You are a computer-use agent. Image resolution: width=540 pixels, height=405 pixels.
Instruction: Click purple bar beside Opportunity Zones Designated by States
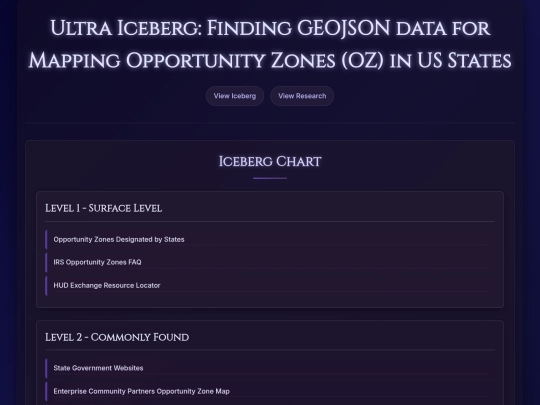[x=46, y=240]
